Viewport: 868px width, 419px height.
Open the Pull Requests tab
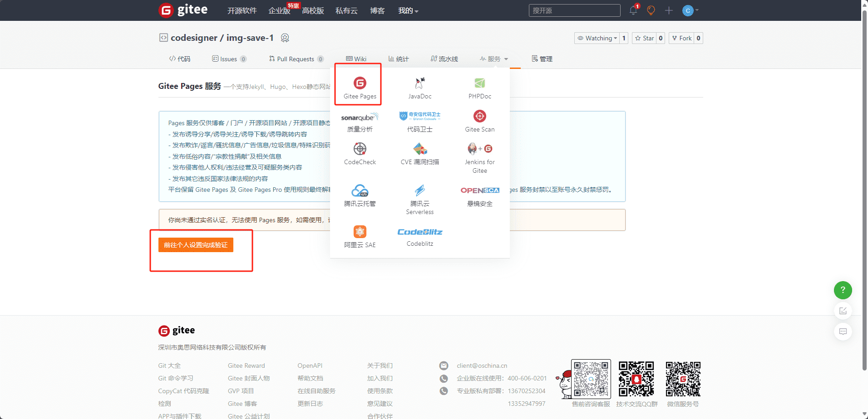[x=296, y=59]
